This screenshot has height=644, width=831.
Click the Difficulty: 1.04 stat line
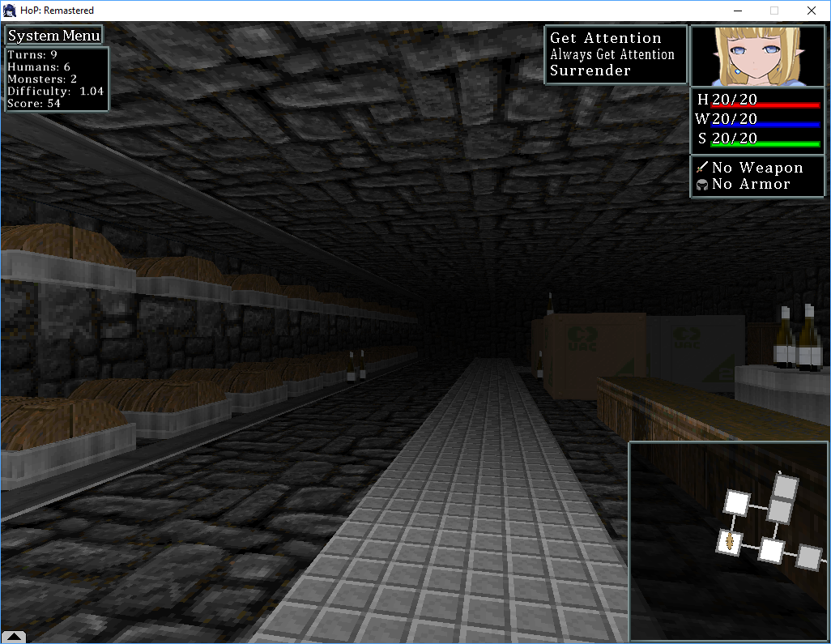[55, 92]
